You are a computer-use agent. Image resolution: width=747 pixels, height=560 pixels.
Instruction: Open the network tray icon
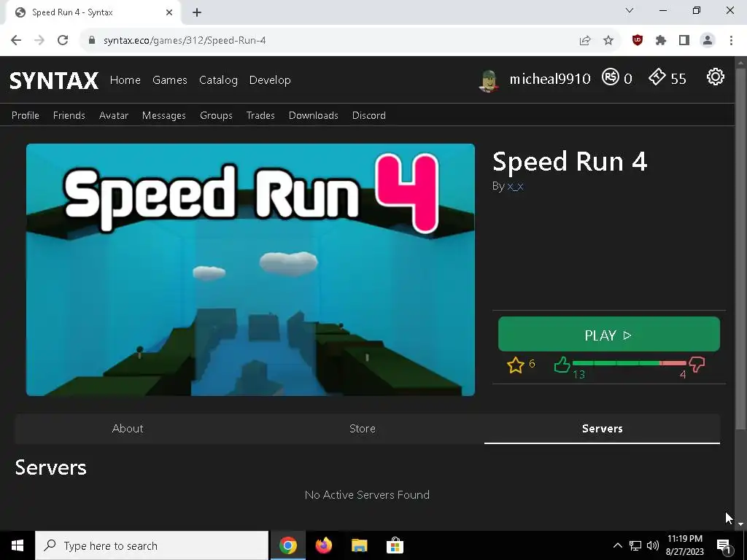(635, 545)
